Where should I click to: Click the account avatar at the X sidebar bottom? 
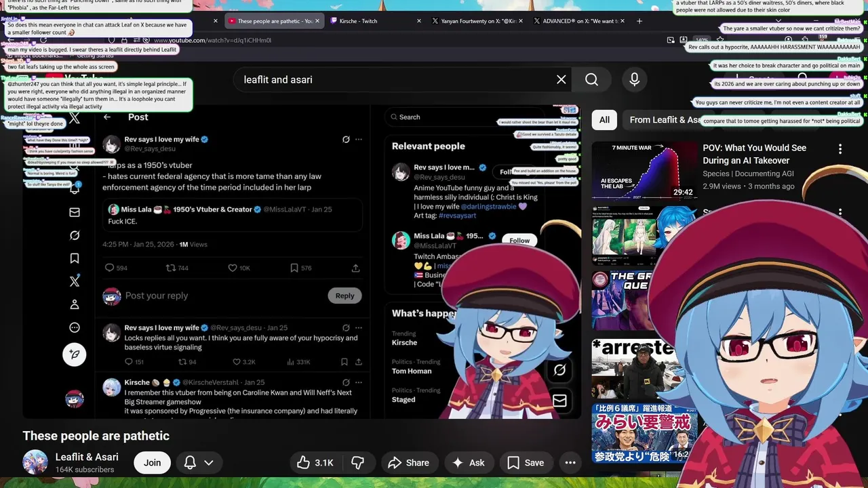[75, 399]
